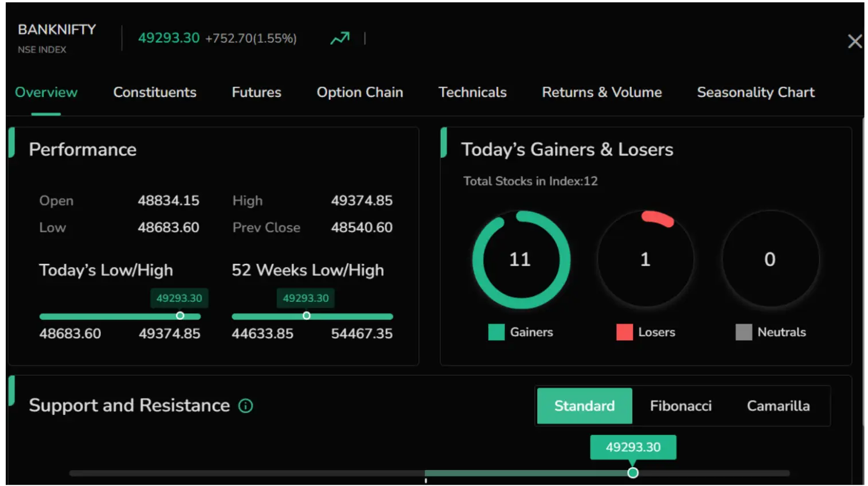868x486 pixels.
Task: Click the Support and Resistance slider marker
Action: coord(632,473)
